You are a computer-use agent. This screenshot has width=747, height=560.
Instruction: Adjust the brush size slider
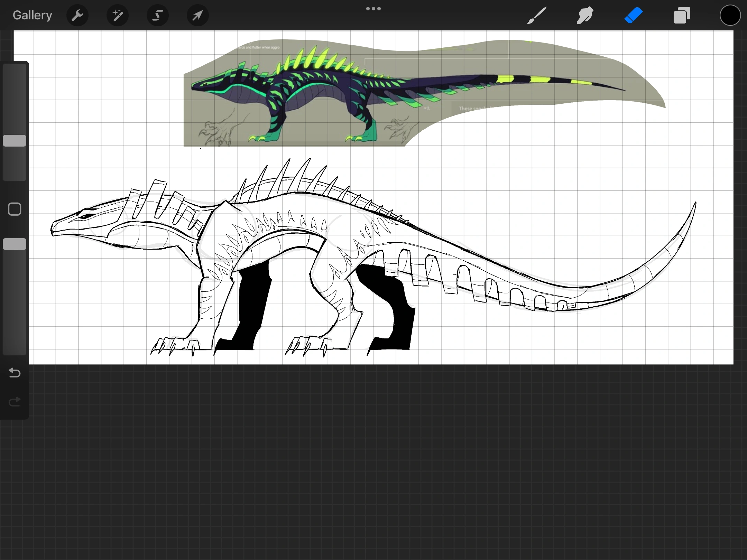coord(14,140)
